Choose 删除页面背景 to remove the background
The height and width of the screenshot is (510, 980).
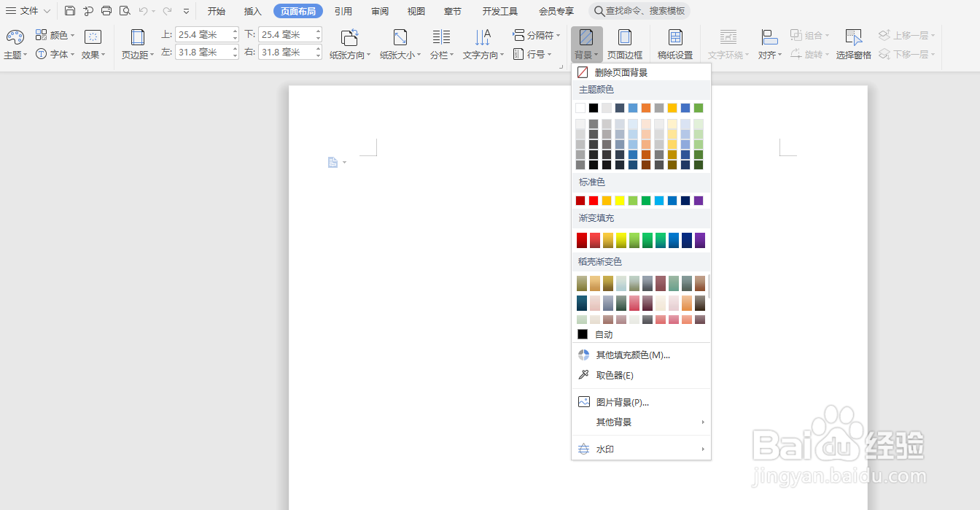point(621,72)
